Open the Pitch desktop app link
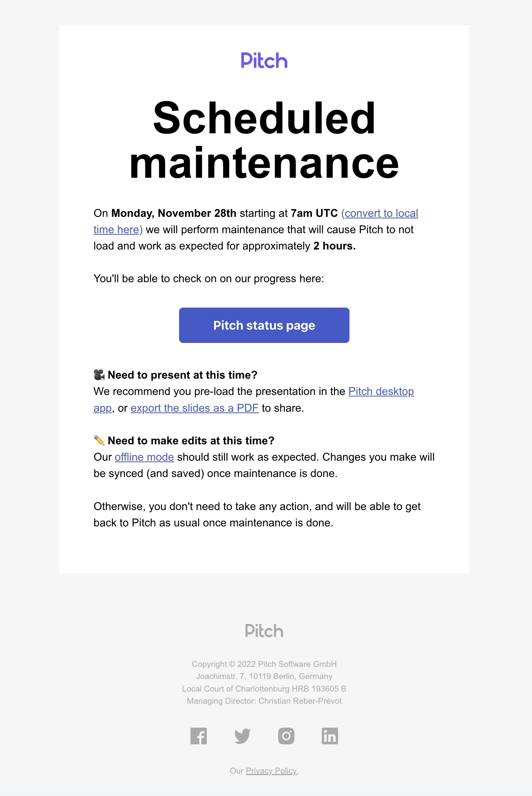Screen dimensions: 532x796 pyautogui.click(x=381, y=392)
